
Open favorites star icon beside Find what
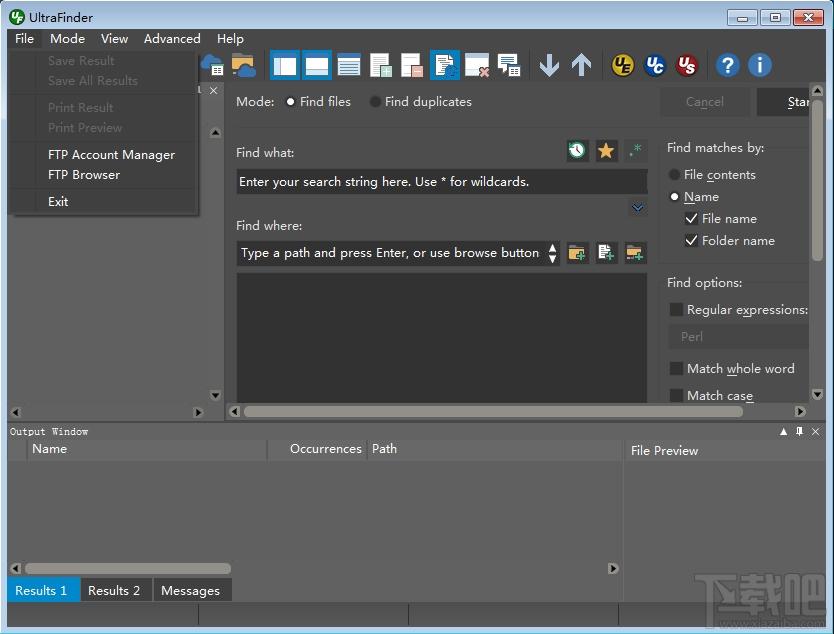coord(606,151)
